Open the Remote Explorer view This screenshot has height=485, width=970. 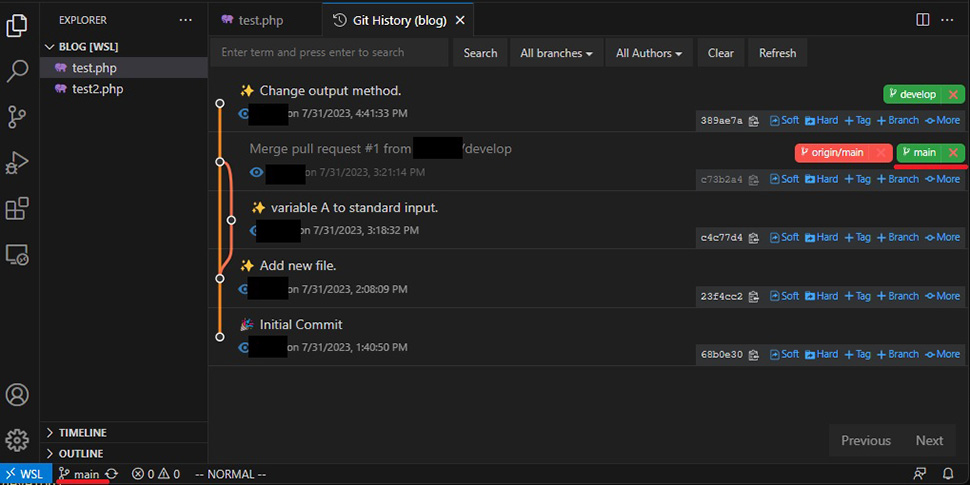point(17,254)
